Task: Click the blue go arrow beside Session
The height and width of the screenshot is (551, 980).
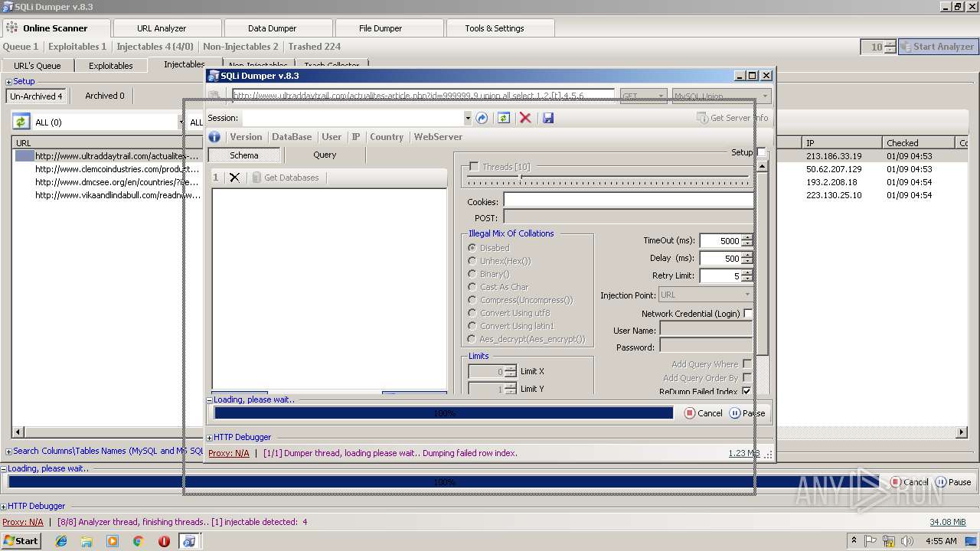Action: click(482, 118)
